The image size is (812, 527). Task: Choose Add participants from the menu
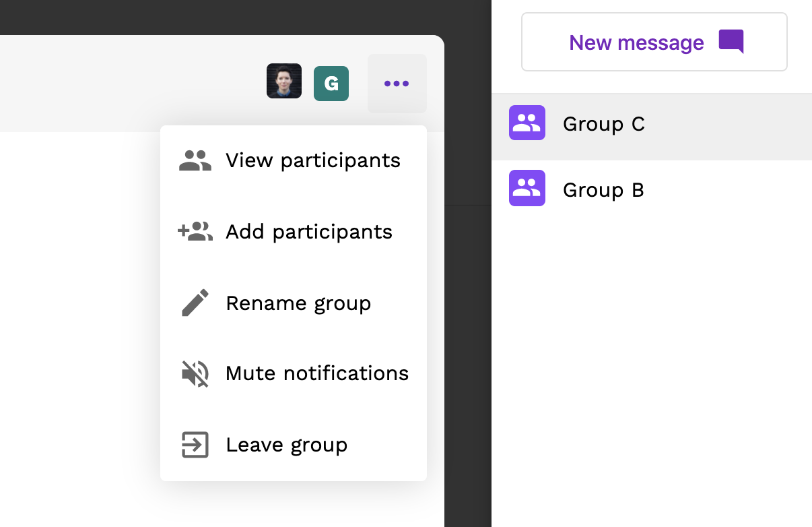(x=294, y=232)
